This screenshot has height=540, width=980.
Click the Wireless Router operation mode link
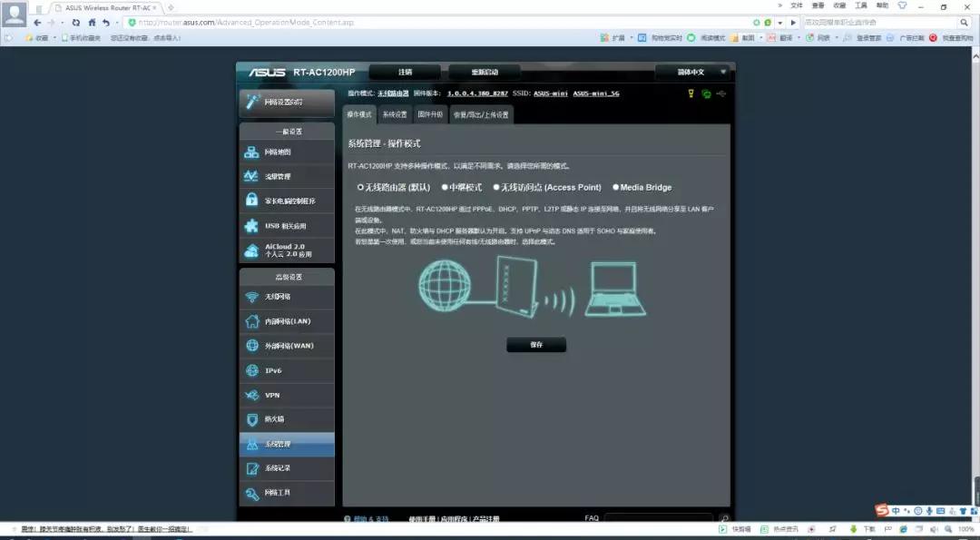(393, 93)
